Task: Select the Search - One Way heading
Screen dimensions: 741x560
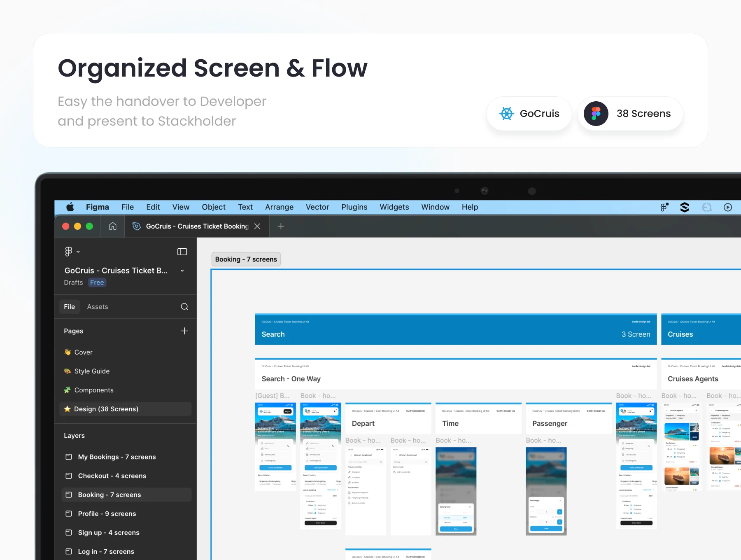Action: tap(291, 379)
